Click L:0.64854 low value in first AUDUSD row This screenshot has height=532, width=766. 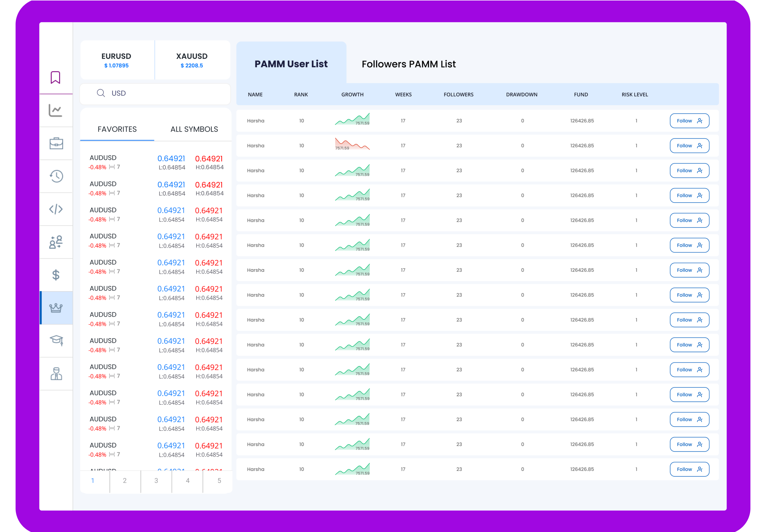172,167
